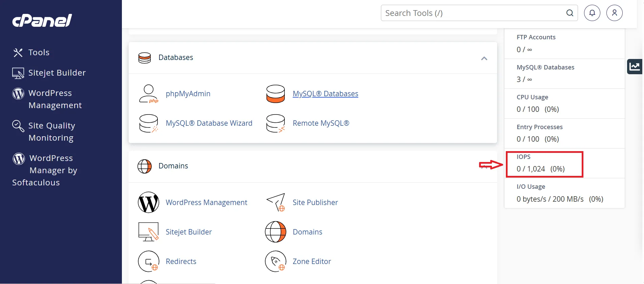Click the Search Tools input field
644x284 pixels.
pyautogui.click(x=472, y=13)
